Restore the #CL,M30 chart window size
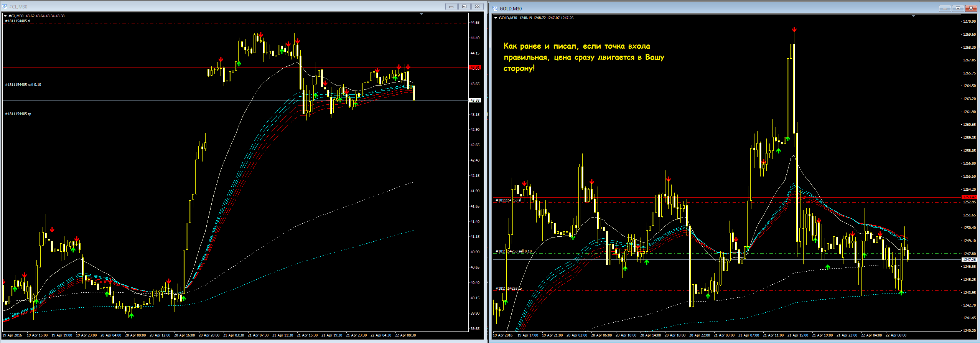Screen dimensions: 980x343 [x=464, y=7]
